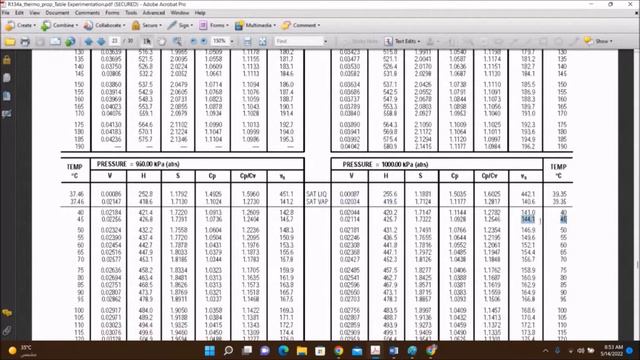Open Mail app from taskbar
This screenshot has width=640, height=360.
(357, 351)
